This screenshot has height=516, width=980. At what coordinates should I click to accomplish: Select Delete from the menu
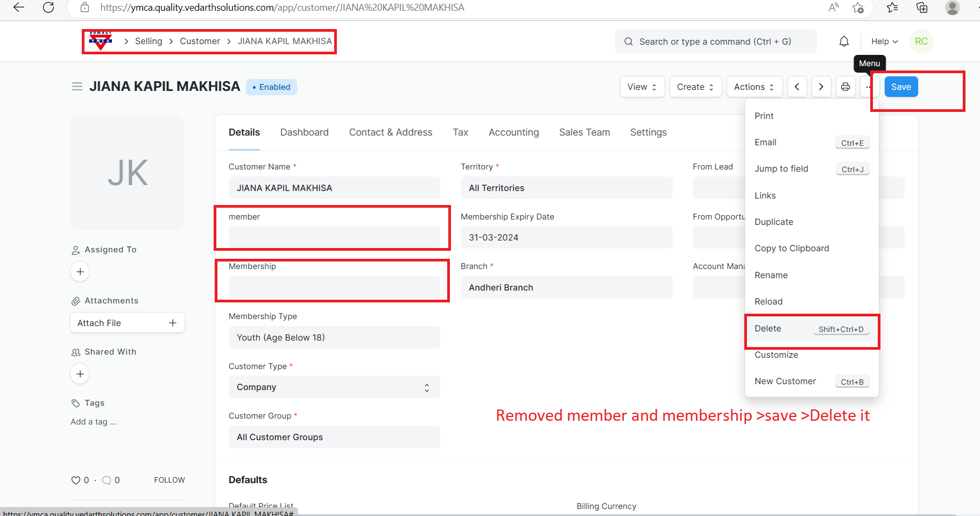pos(767,328)
